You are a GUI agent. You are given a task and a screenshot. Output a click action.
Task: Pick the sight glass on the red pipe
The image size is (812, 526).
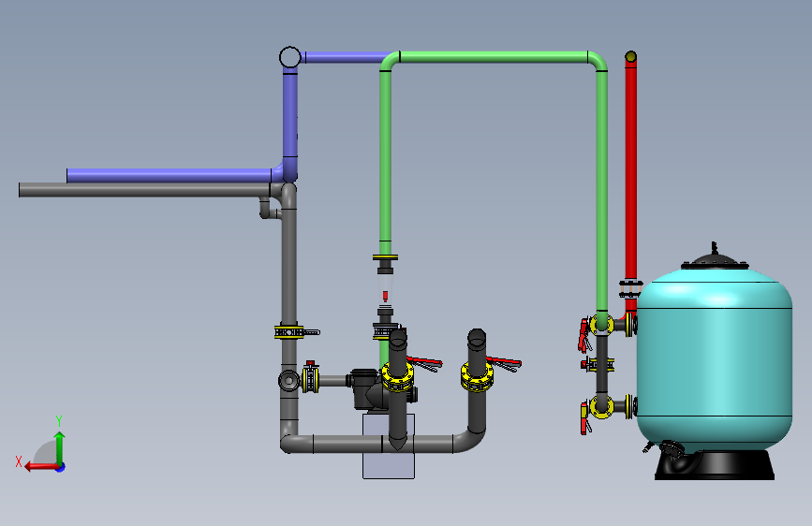tap(630, 289)
